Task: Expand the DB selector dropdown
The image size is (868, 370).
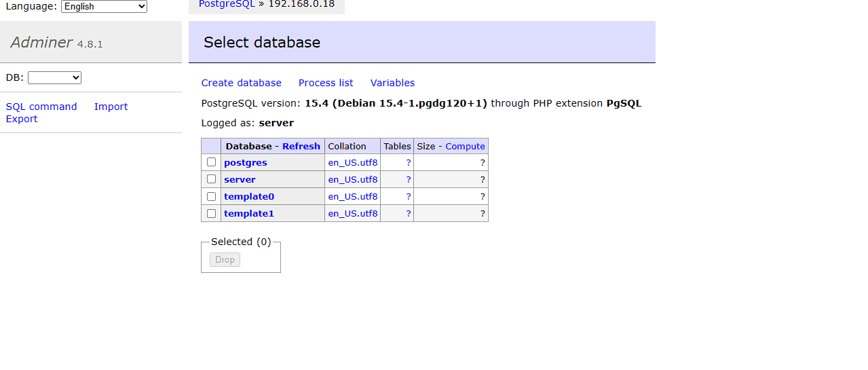Action: (x=54, y=78)
